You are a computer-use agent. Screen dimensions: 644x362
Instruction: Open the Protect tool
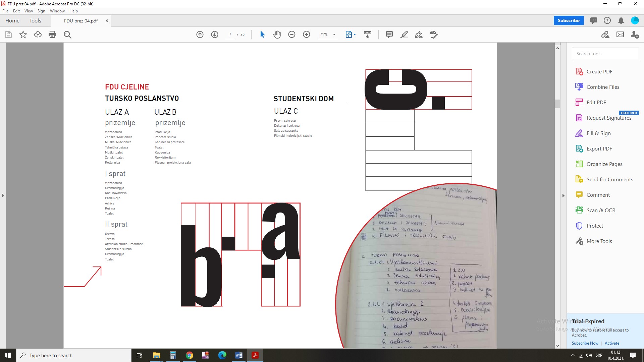(x=594, y=226)
